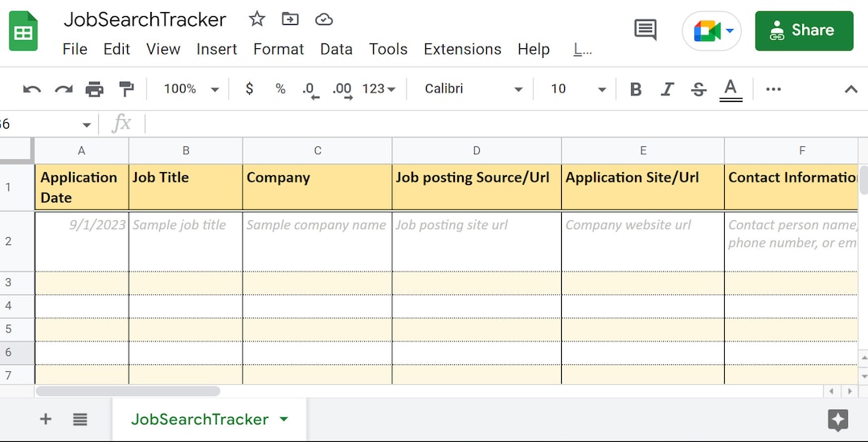Click the move-to-folder icon

coord(290,19)
